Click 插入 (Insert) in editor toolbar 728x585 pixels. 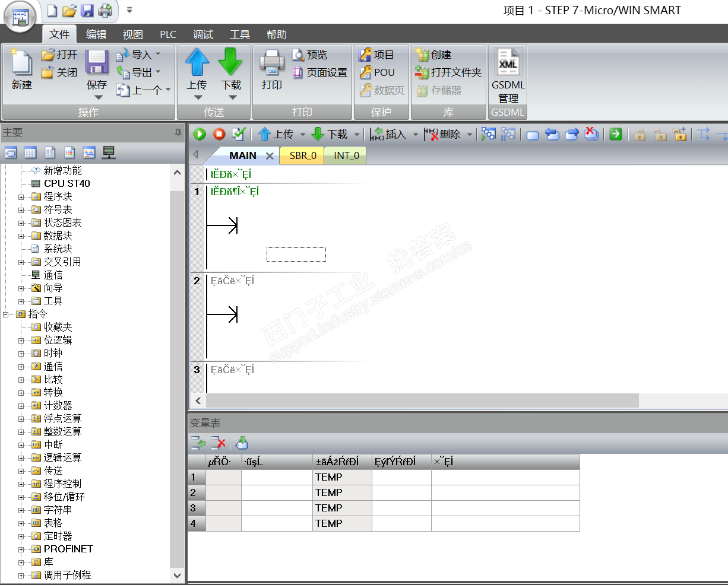coord(388,134)
